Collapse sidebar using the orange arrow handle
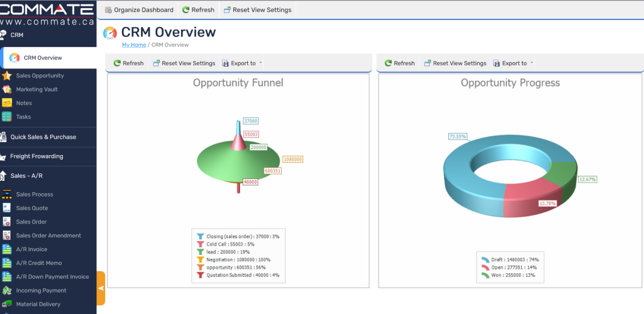644x314 pixels. pos(101,288)
